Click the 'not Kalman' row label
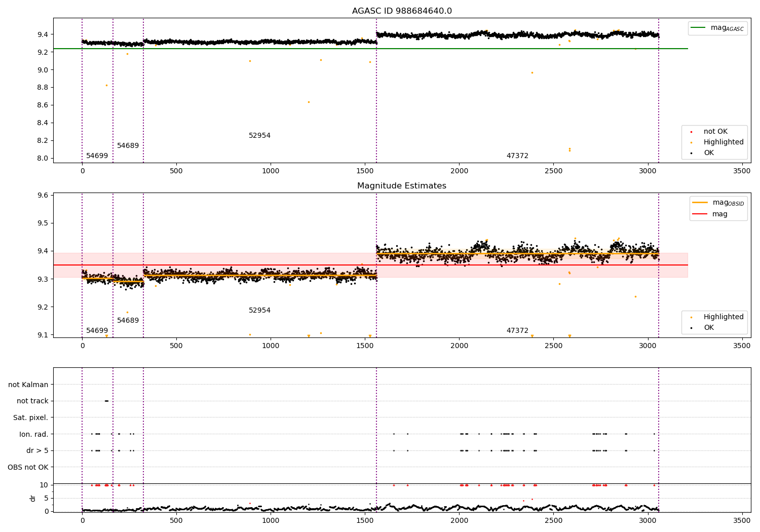This screenshot has height=532, width=760. 28,385
